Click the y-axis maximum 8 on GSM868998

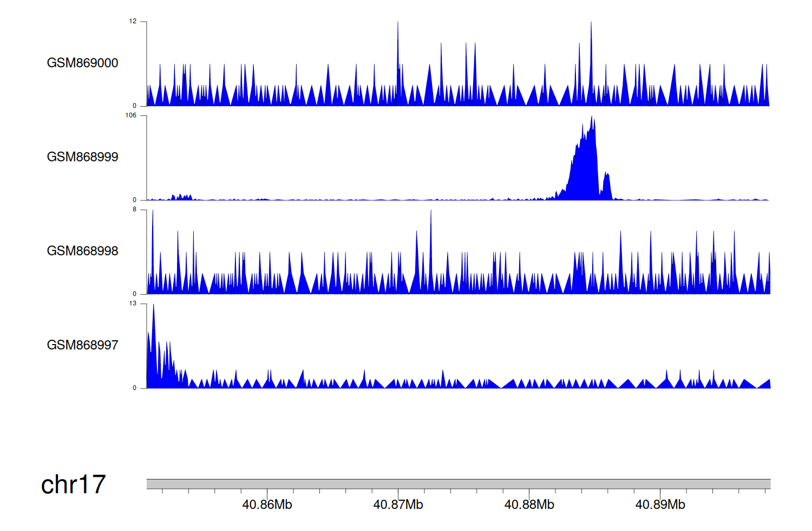134,210
